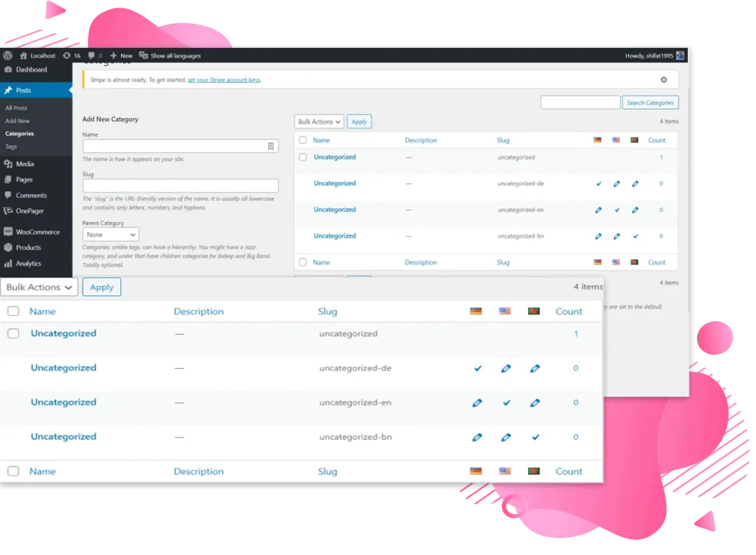Open Categories submenu item
The height and width of the screenshot is (555, 756).
(19, 134)
